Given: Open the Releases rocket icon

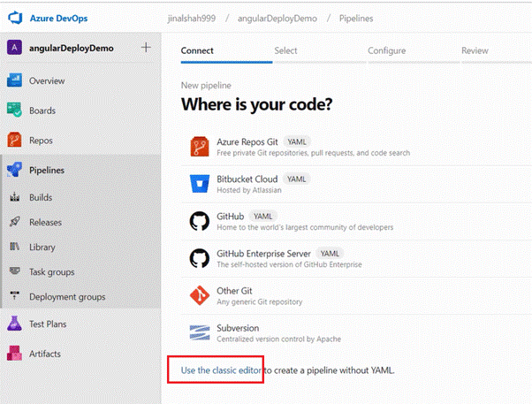Looking at the screenshot, I should point(15,222).
